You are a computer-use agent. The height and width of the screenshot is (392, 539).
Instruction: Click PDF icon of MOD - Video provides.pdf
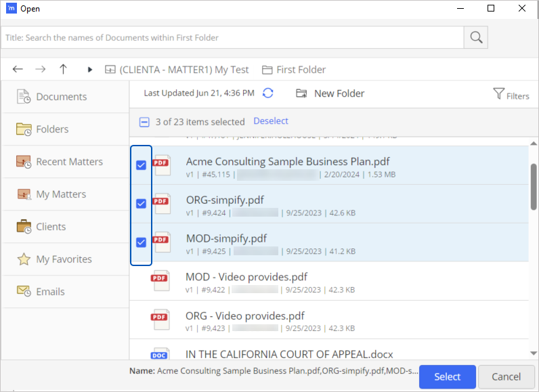(160, 281)
